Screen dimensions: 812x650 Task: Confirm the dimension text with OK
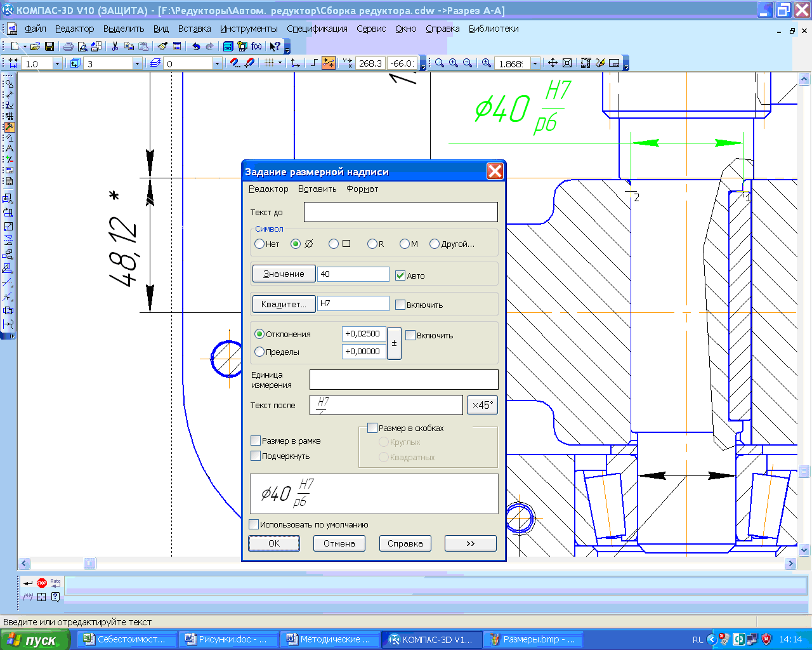pyautogui.click(x=274, y=543)
